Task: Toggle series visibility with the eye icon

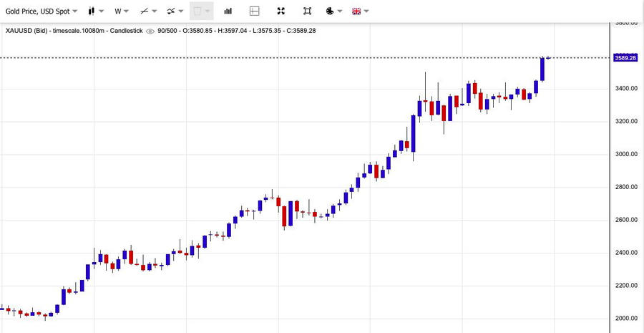Action: [x=150, y=31]
